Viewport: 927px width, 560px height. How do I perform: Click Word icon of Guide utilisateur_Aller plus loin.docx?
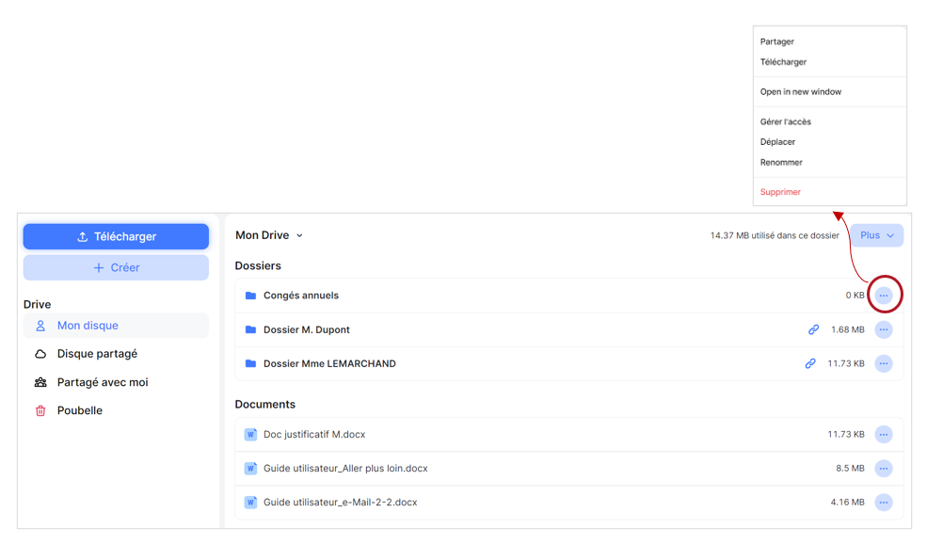pos(250,469)
